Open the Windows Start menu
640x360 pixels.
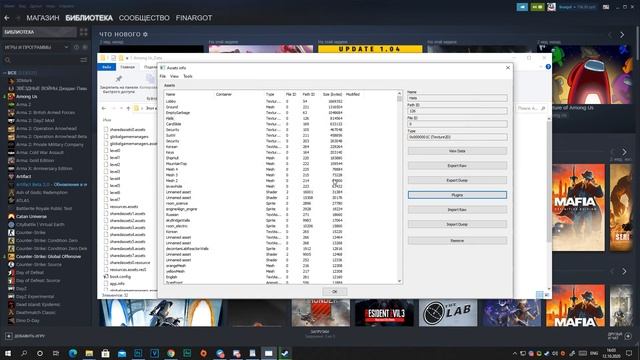pos(7,353)
